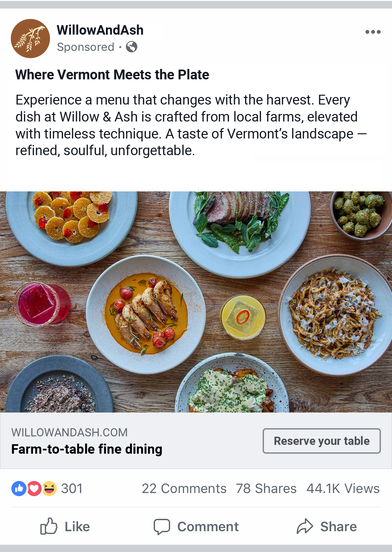
Task: Open the 301 reactions count
Action: [72, 489]
